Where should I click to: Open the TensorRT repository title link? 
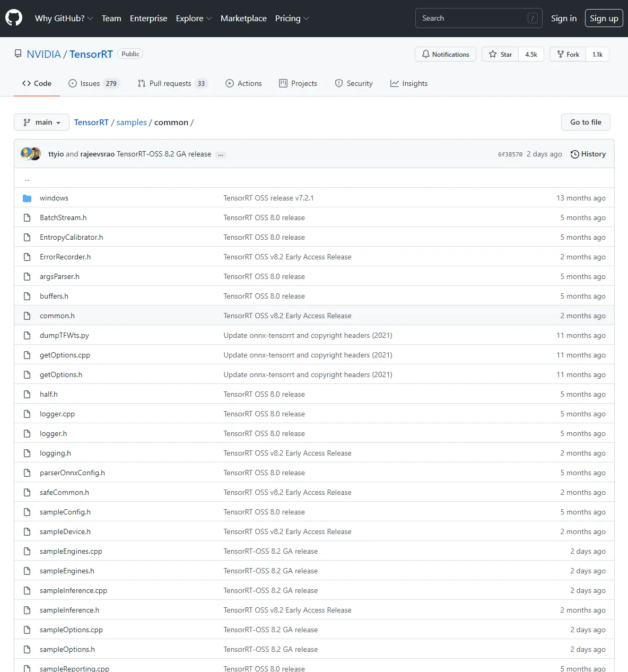pos(91,54)
